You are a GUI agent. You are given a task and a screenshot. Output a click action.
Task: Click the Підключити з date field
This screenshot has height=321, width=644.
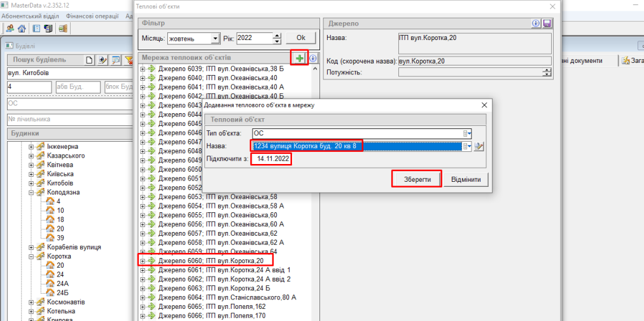(x=271, y=158)
